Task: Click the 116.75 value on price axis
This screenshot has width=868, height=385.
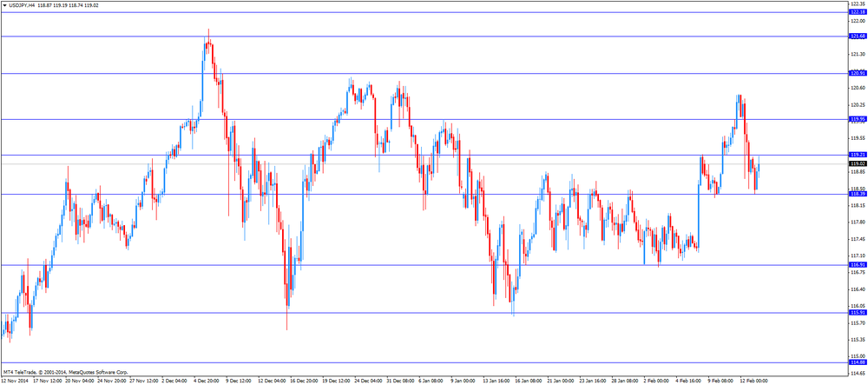Action: pos(858,272)
